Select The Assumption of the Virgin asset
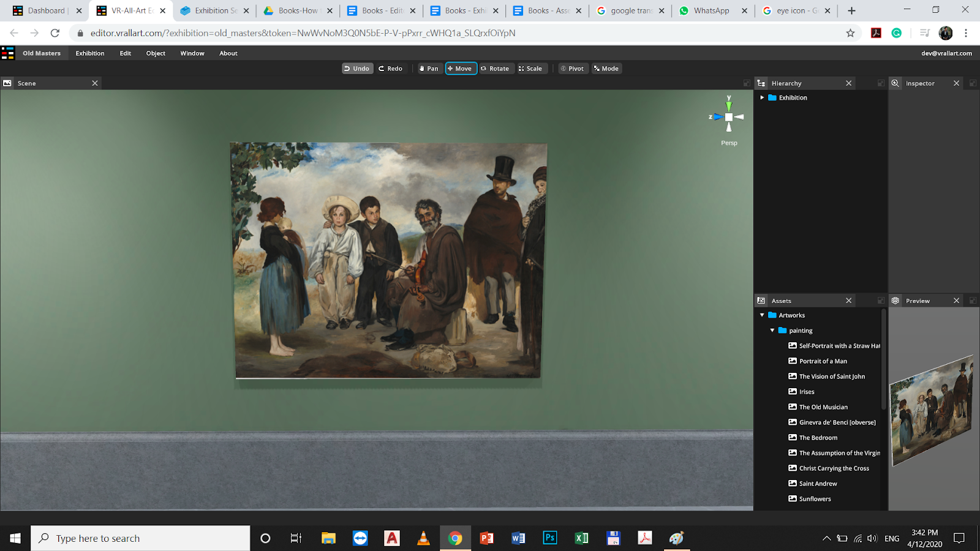Image resolution: width=980 pixels, height=551 pixels. (834, 453)
